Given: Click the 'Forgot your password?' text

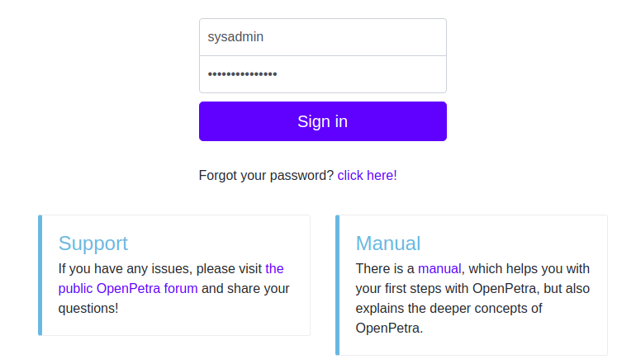Looking at the screenshot, I should point(266,175).
